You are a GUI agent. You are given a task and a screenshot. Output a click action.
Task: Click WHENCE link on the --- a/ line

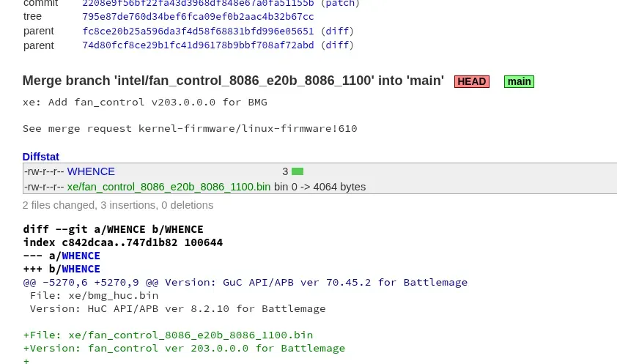(81, 256)
